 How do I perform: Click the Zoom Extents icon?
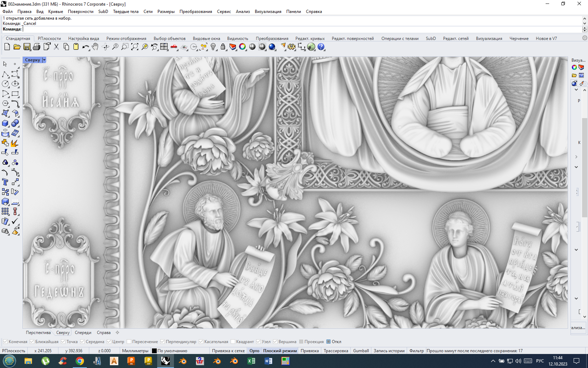(x=135, y=47)
